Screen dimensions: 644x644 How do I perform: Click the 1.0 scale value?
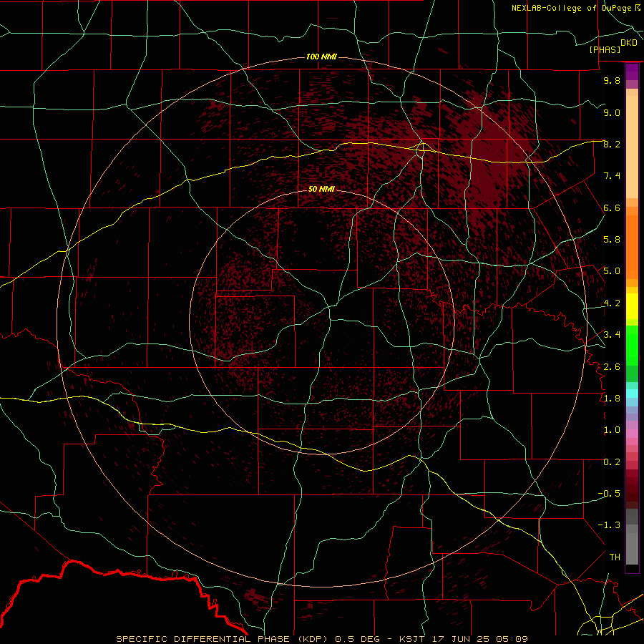(x=612, y=430)
